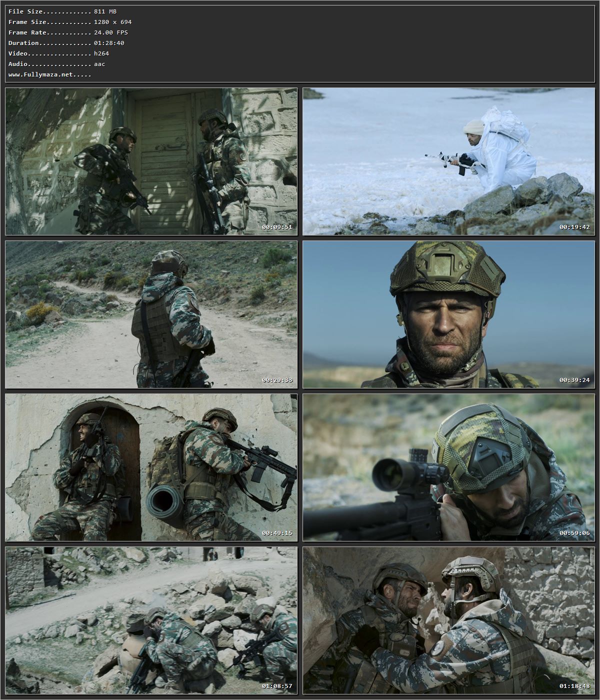Click the 00:39:24 timestamp text
600x700 pixels.
click(574, 380)
